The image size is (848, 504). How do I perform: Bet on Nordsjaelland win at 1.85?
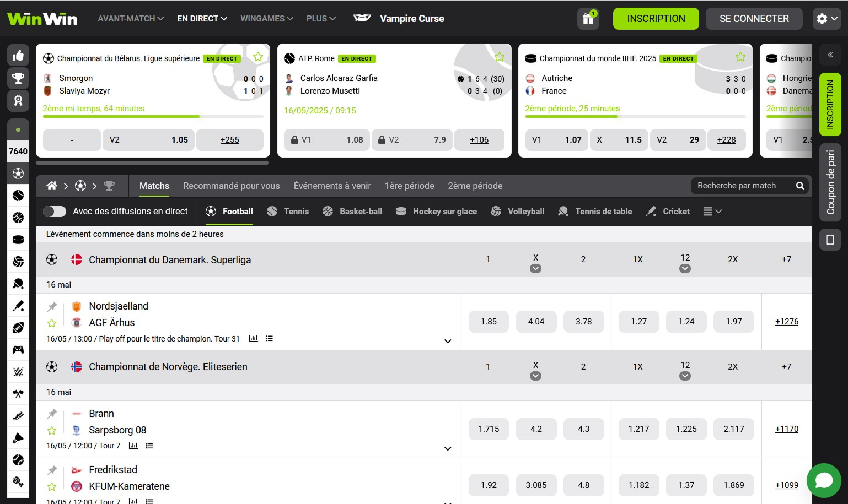click(489, 322)
